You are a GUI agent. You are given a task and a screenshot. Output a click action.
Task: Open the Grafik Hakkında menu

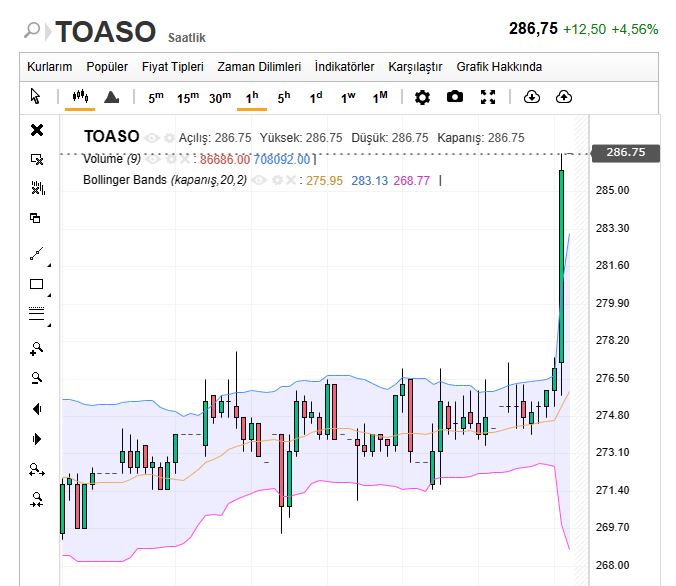click(499, 67)
